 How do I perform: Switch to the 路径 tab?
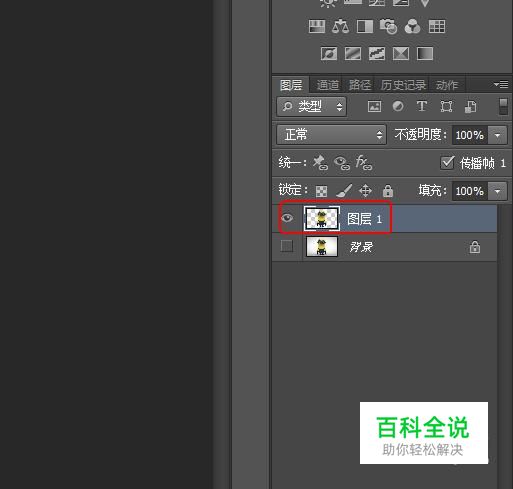click(x=360, y=85)
